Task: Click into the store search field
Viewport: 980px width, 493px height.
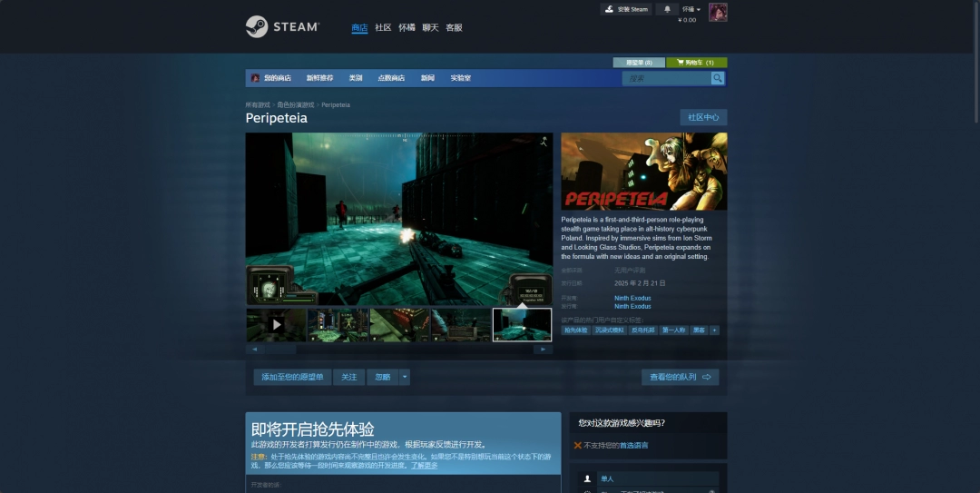Action: (666, 78)
